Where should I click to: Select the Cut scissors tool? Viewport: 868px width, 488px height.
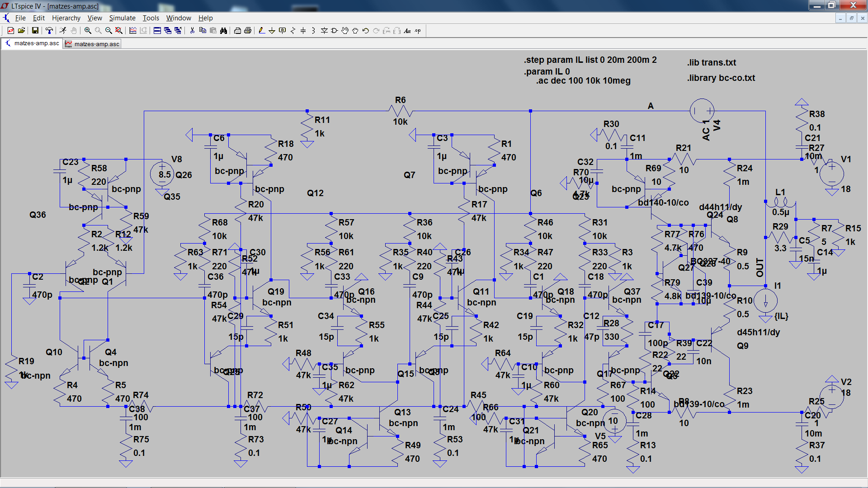[x=192, y=31]
